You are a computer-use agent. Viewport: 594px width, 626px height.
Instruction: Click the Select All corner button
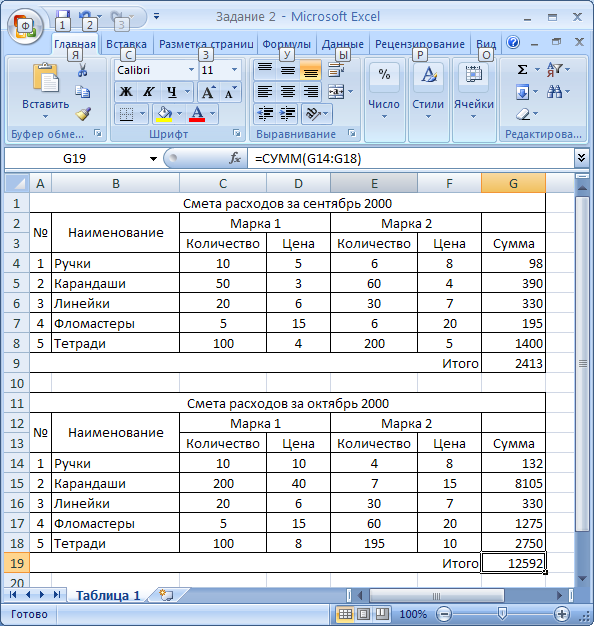[x=17, y=183]
